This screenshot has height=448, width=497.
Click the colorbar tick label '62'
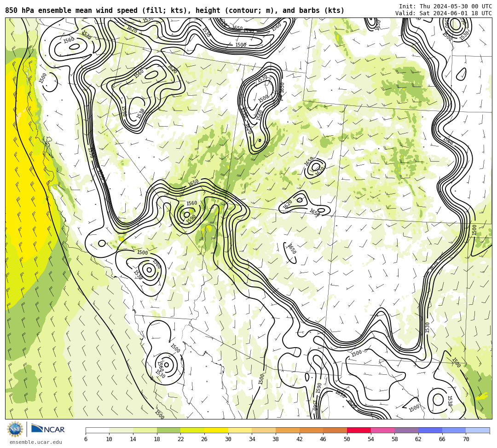point(418,439)
